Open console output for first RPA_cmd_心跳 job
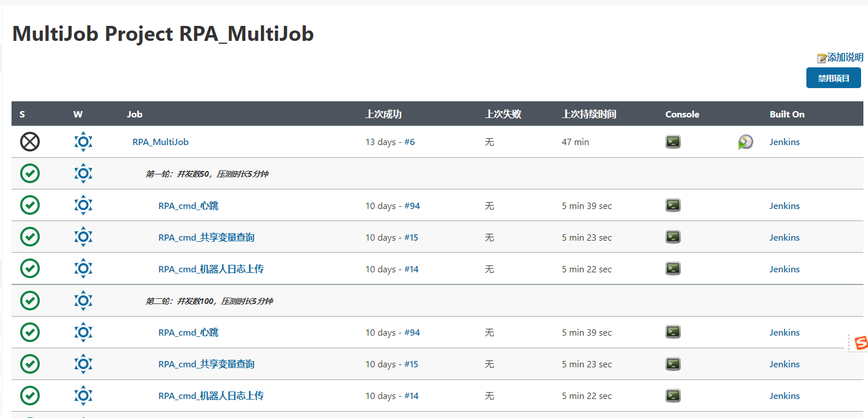Image resolution: width=868 pixels, height=418 pixels. coord(673,205)
